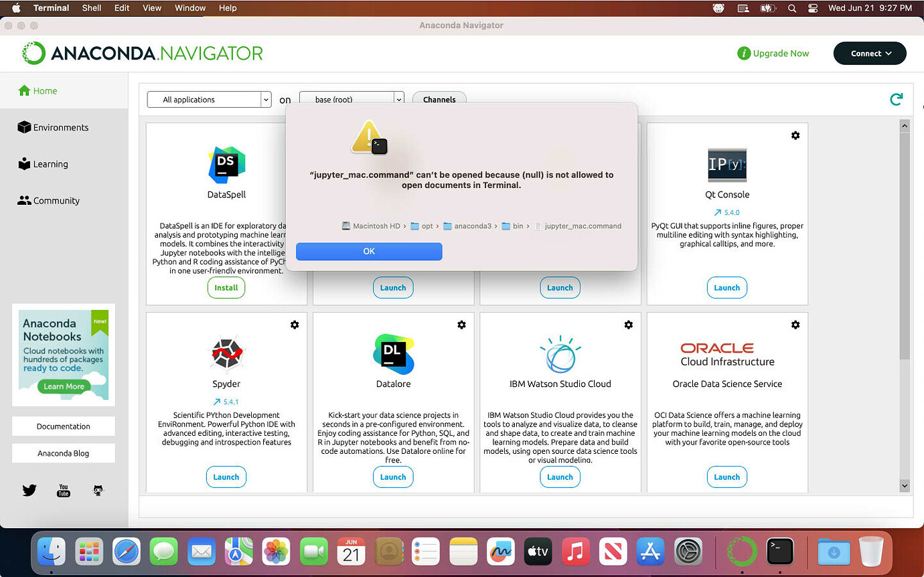Expand the base (root) environment dropdown
The width and height of the screenshot is (924, 577).
352,100
